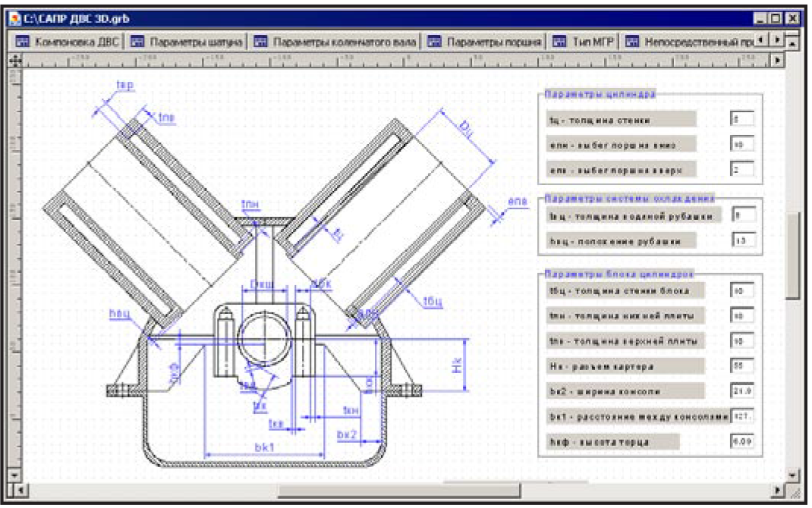The image size is (812, 508).
Task: Click the vertical scrollbar down arrow
Action: coord(793,475)
